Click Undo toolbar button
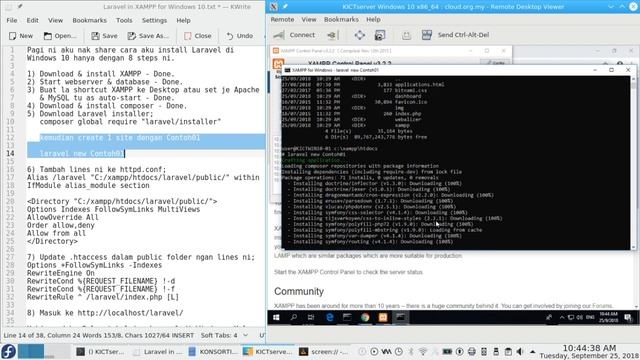The image size is (640, 360). click(240, 36)
